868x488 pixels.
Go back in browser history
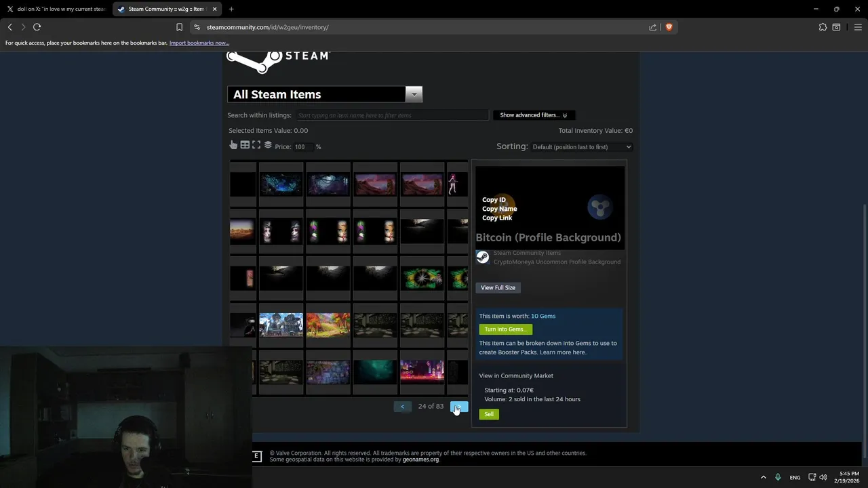point(9,27)
